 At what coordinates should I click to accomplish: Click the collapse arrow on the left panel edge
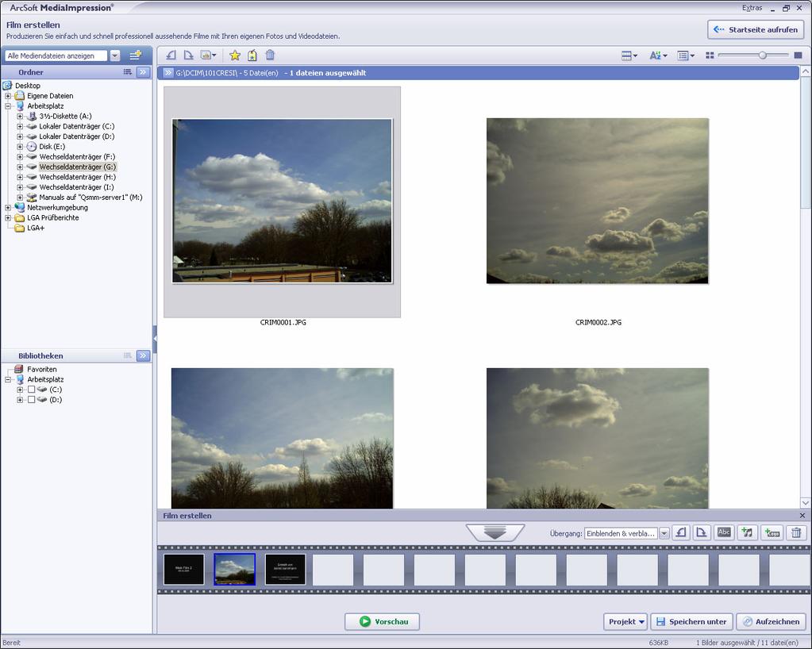click(x=155, y=339)
